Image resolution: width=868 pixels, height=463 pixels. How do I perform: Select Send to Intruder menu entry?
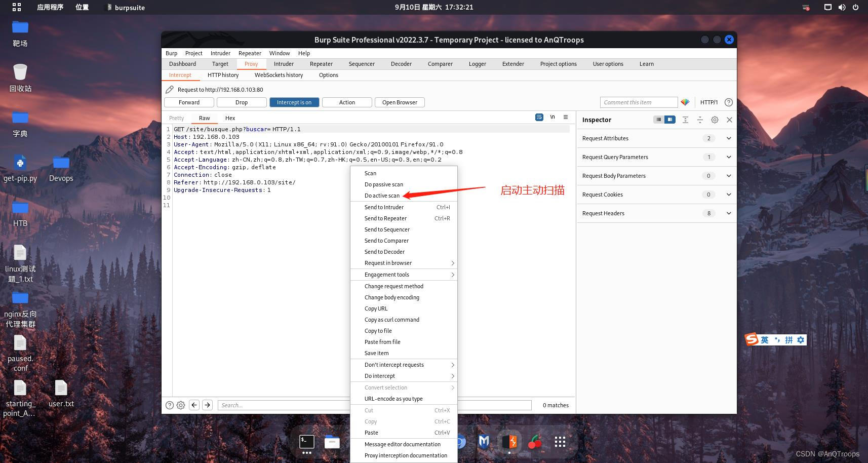click(404, 207)
